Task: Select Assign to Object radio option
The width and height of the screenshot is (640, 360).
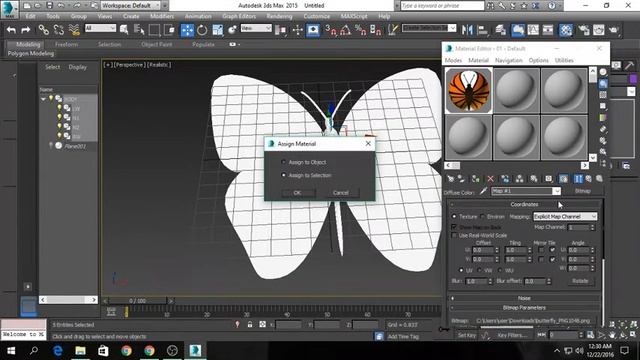Action: (284, 162)
